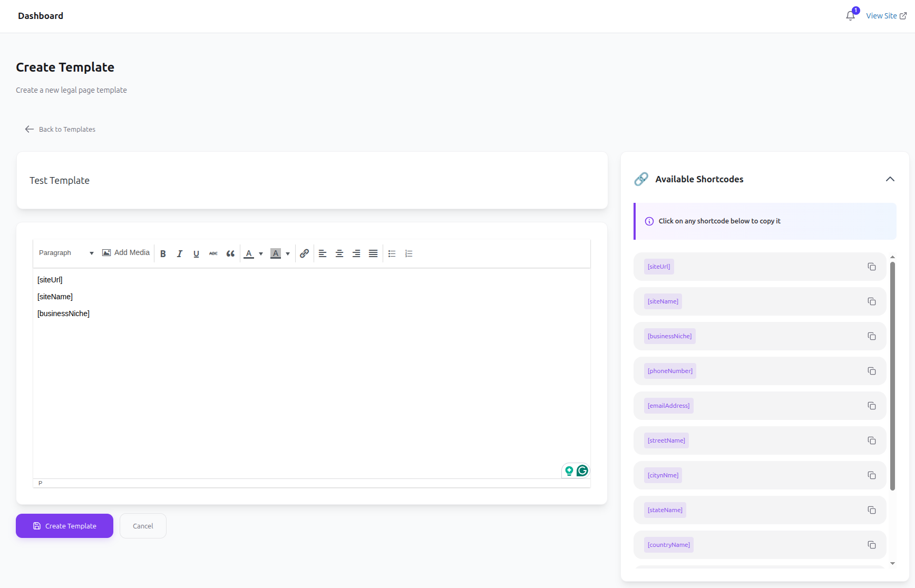Copy the [phoneNumber] shortcode icon
This screenshot has width=915, height=588.
tap(872, 371)
